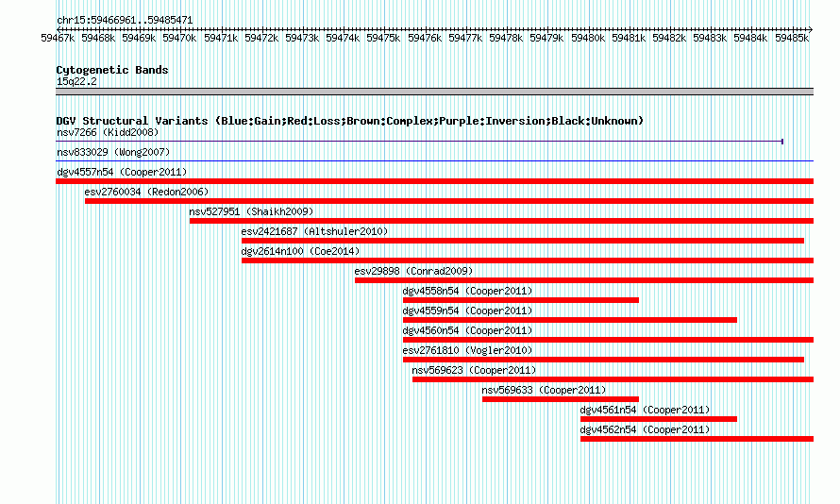The height and width of the screenshot is (504, 840).
Task: Click the 59468k ruler tick label
Action: 98,38
